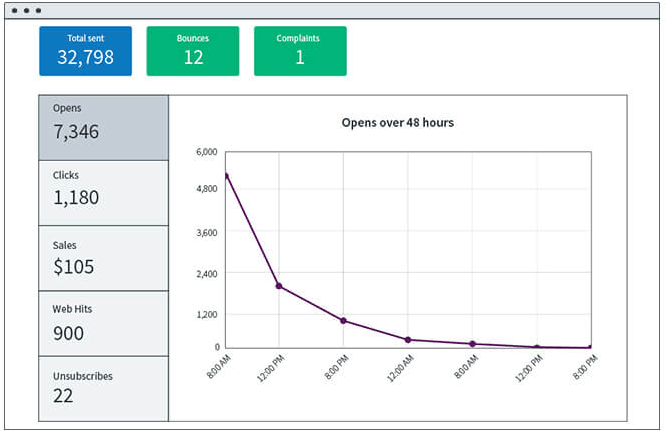Image resolution: width=665 pixels, height=432 pixels.
Task: Show the Web Hits 900 panel
Action: (x=103, y=323)
